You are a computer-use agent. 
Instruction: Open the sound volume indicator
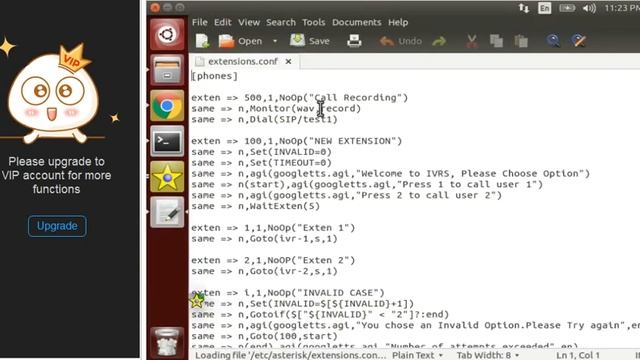click(x=589, y=8)
